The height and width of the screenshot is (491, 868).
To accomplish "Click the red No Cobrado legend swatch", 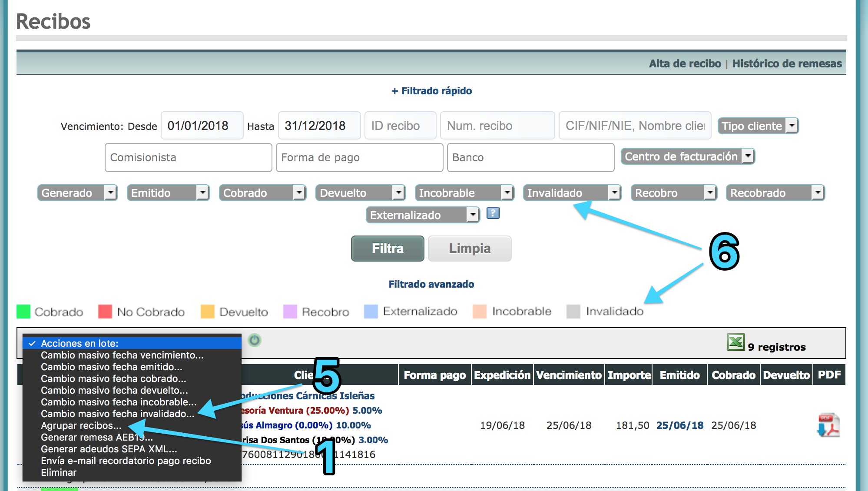I will point(105,312).
